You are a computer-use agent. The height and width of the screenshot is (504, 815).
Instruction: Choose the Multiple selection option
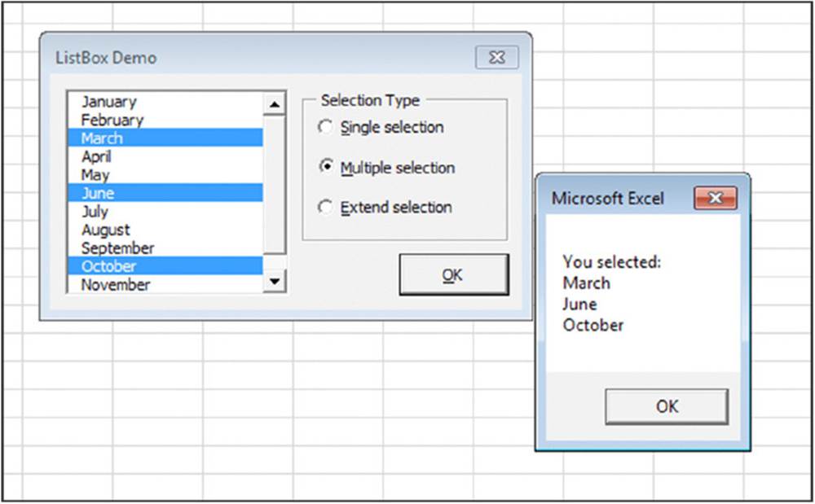pos(326,167)
